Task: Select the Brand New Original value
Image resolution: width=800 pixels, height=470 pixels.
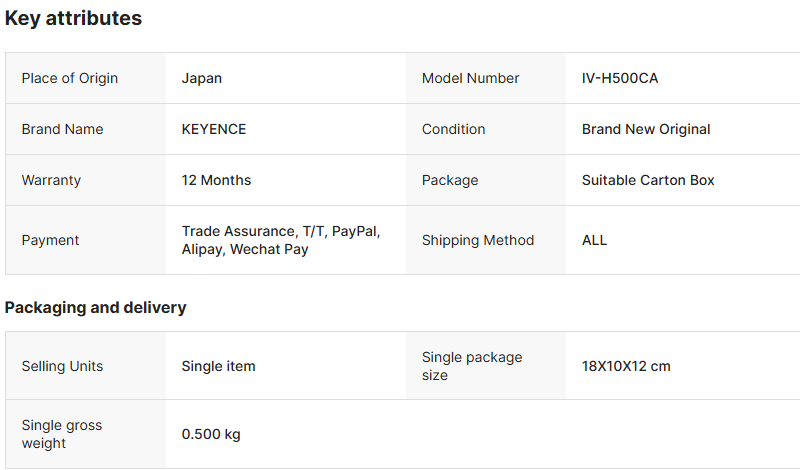Action: [x=646, y=129]
